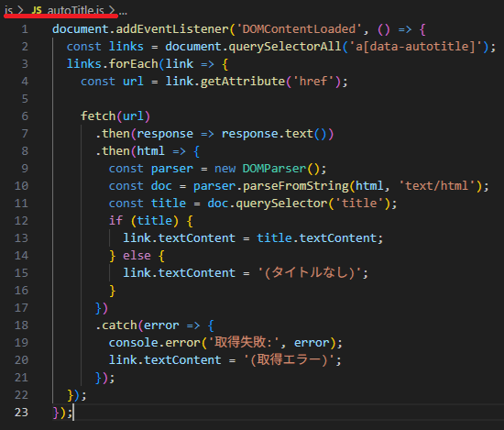Open the js folder breadcrumb
The height and width of the screenshot is (430, 504).
pos(8,10)
